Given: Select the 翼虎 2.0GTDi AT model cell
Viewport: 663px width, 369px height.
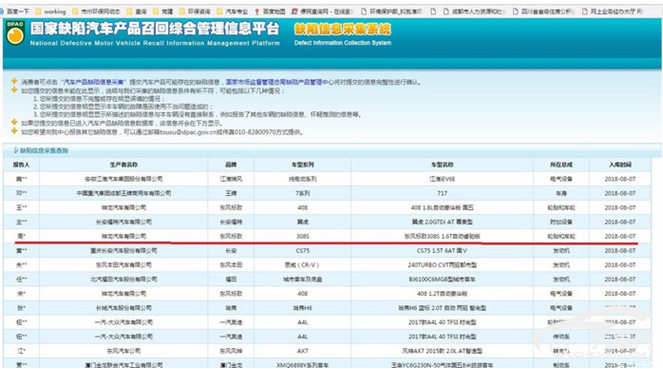Looking at the screenshot, I should [x=442, y=222].
